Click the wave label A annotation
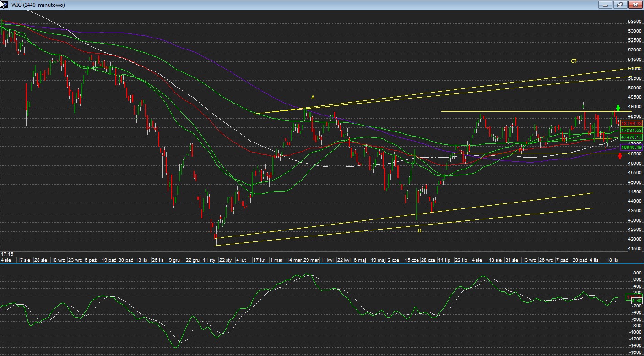This screenshot has width=644, height=356. click(313, 97)
